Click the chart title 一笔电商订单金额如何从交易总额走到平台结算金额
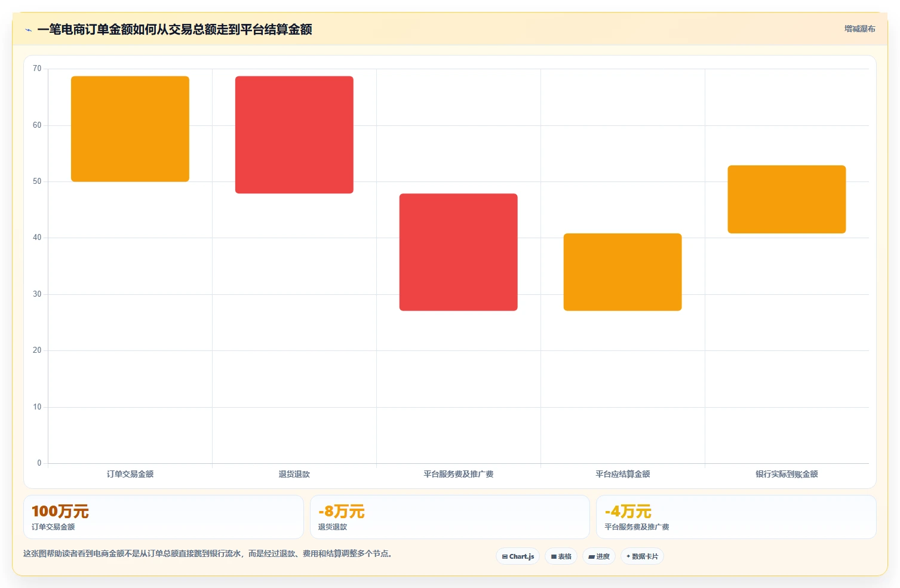The height and width of the screenshot is (588, 900). (174, 29)
